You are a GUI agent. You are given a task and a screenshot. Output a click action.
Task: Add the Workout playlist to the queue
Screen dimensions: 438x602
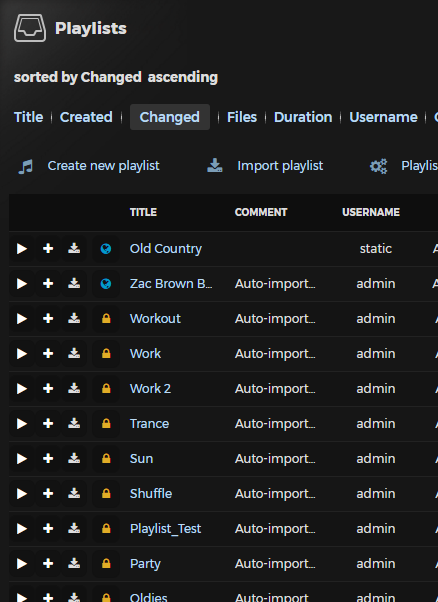48,318
